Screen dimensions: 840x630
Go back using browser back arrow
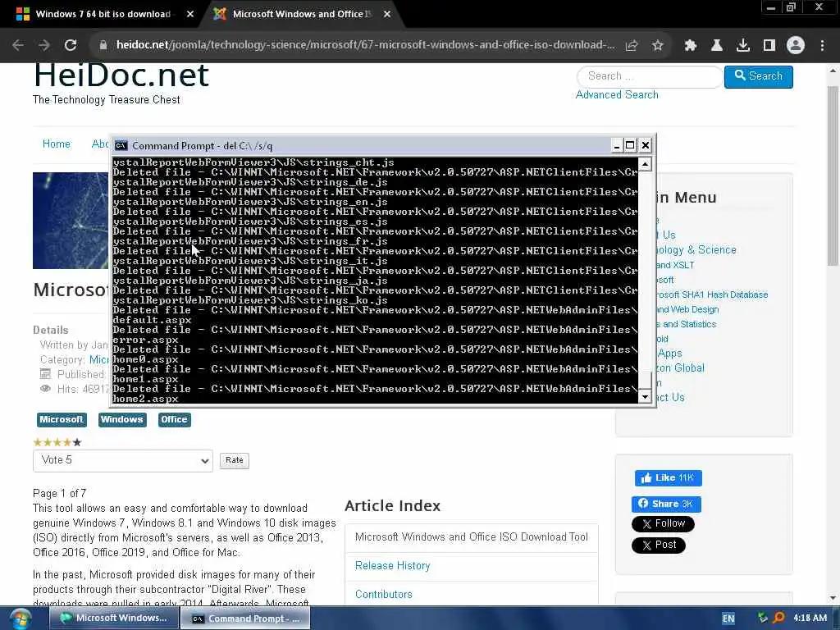click(x=18, y=46)
